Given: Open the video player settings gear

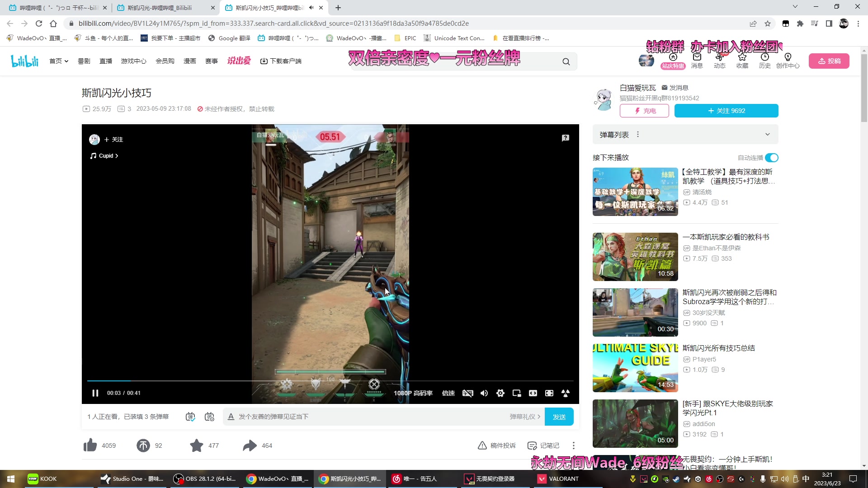Looking at the screenshot, I should tap(500, 393).
